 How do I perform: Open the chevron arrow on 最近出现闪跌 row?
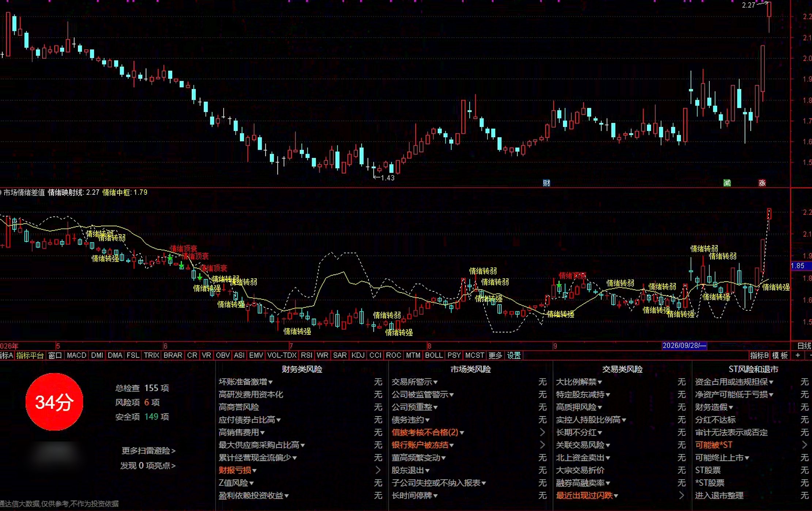click(x=682, y=495)
